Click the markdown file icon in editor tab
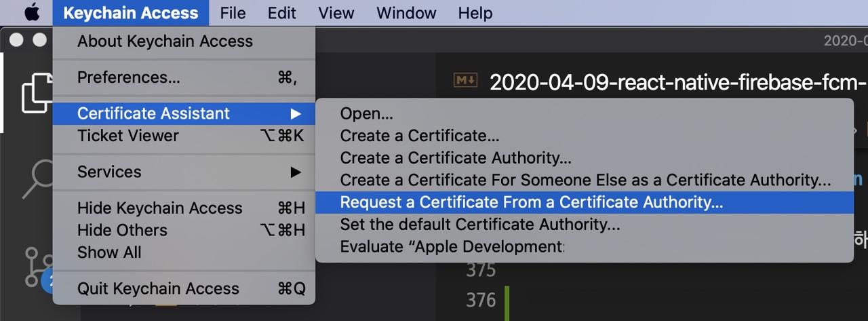The image size is (868, 321). pyautogui.click(x=466, y=81)
